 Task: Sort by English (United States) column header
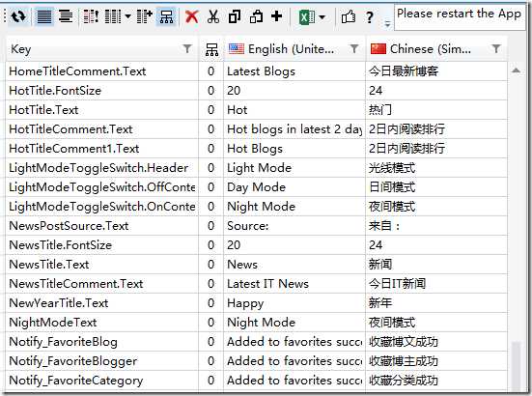coord(294,49)
